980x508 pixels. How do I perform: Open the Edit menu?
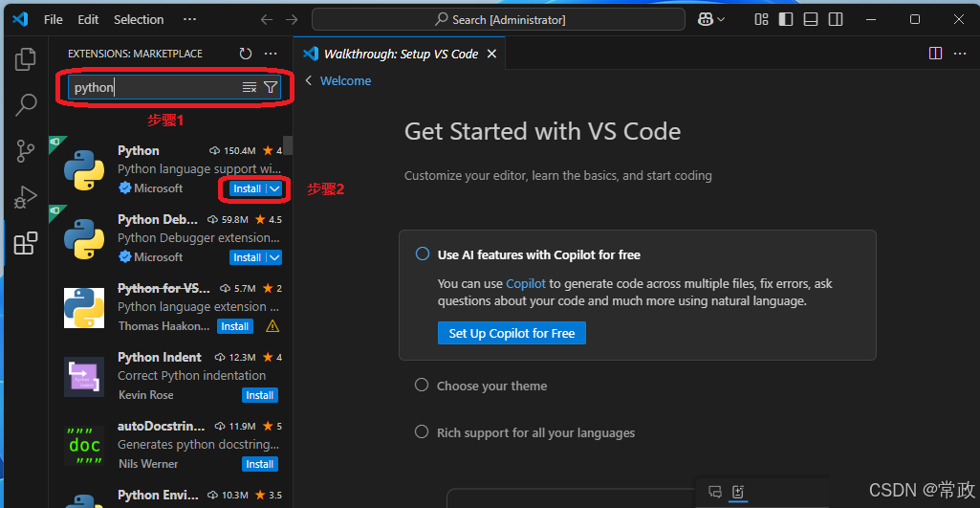point(88,19)
